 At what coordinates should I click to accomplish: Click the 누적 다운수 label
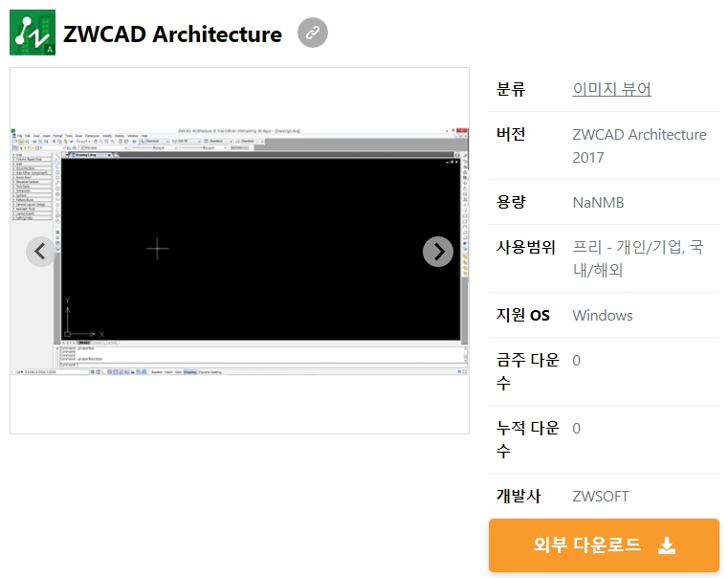click(527, 439)
